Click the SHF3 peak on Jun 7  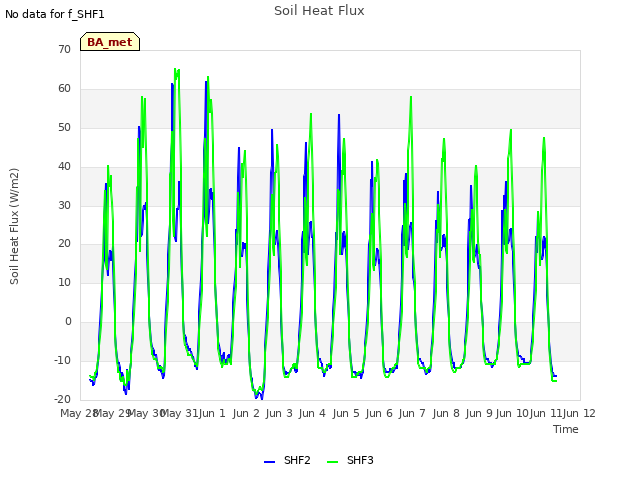coord(411,97)
